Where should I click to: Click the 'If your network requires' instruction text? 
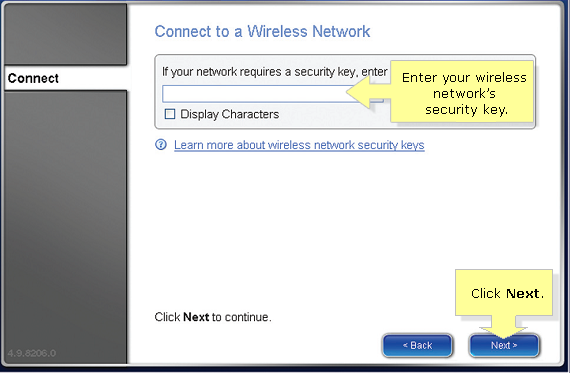click(274, 72)
